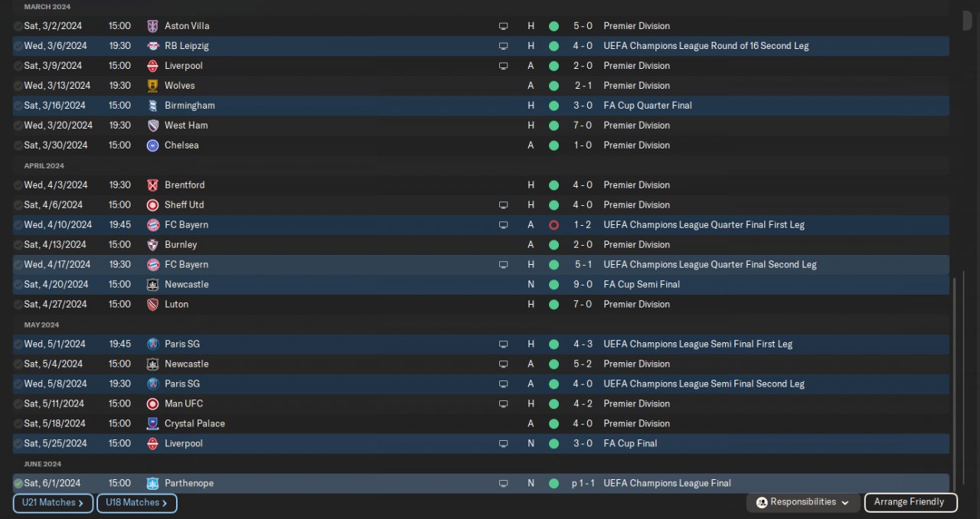
Task: Click the 5 - 2 score against Newcastle
Action: (583, 364)
